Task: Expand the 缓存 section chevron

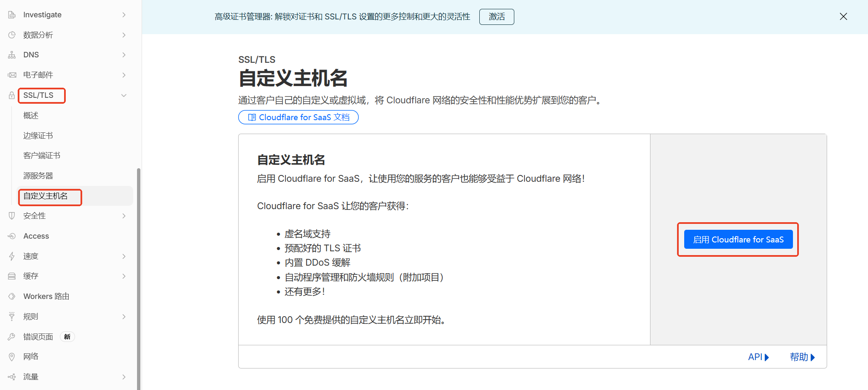Action: [124, 276]
